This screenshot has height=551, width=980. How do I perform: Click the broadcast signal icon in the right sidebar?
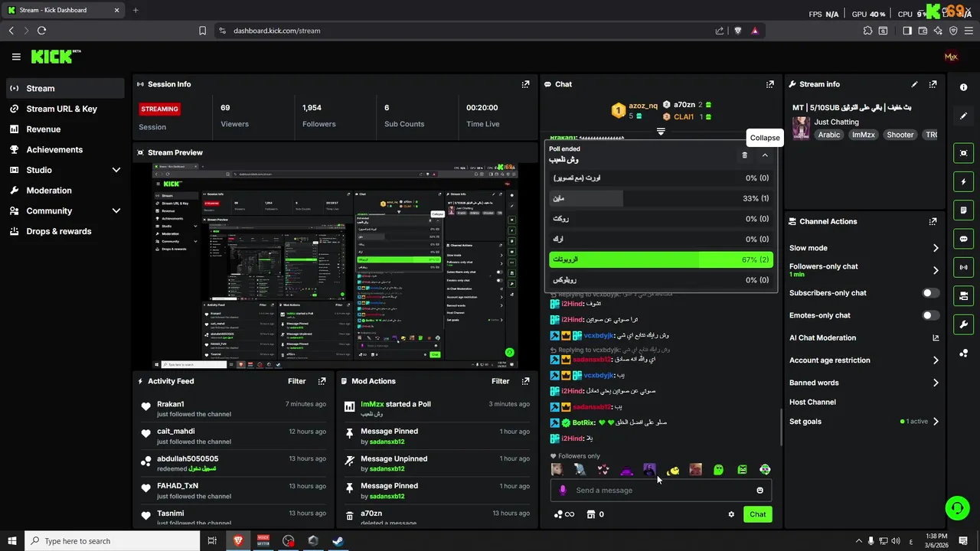pos(964,267)
